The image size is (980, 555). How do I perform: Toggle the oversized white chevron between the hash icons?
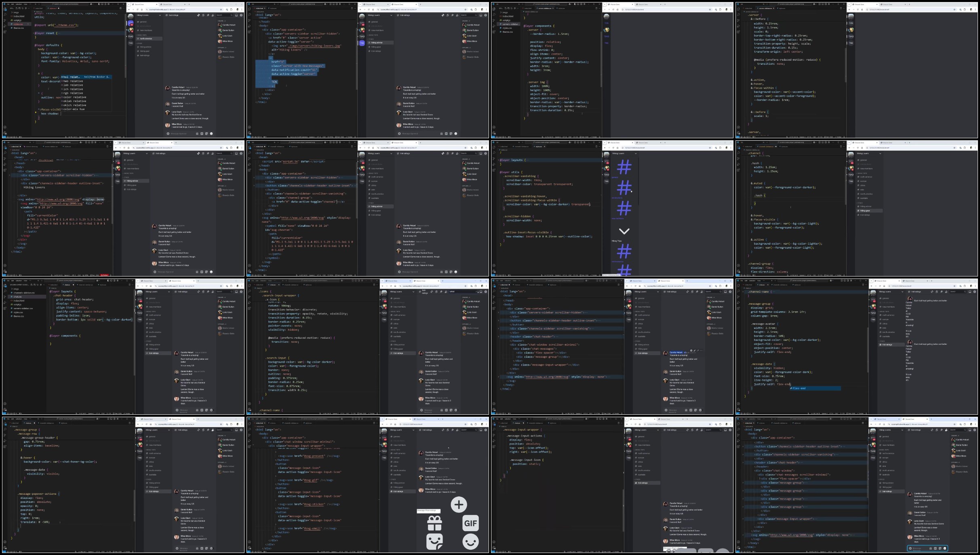tap(624, 231)
